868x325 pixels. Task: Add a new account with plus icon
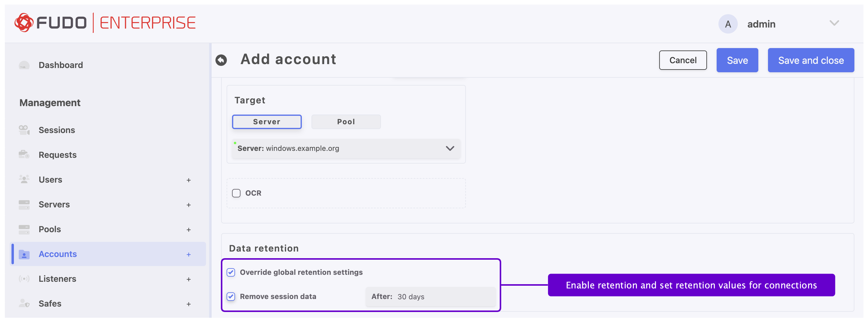189,255
